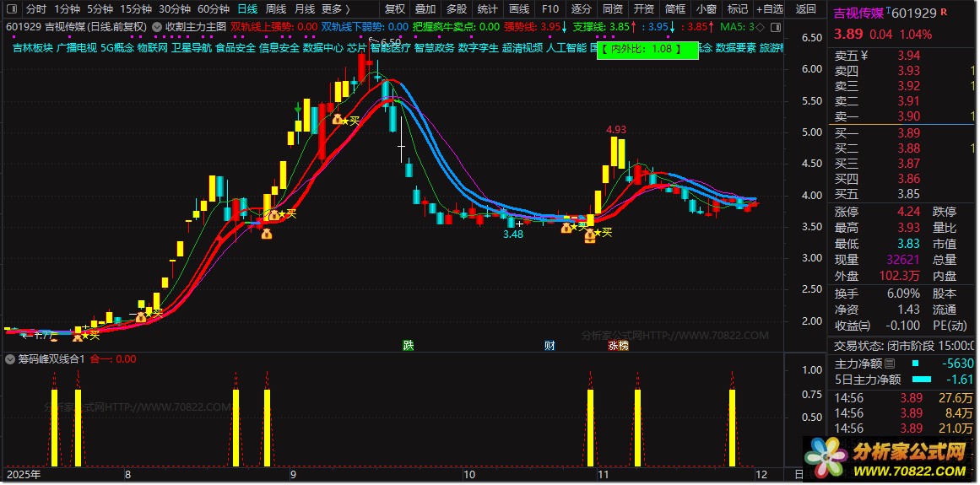Click the 换手 value 6.09%
The width and height of the screenshot is (980, 485).
coord(903,294)
